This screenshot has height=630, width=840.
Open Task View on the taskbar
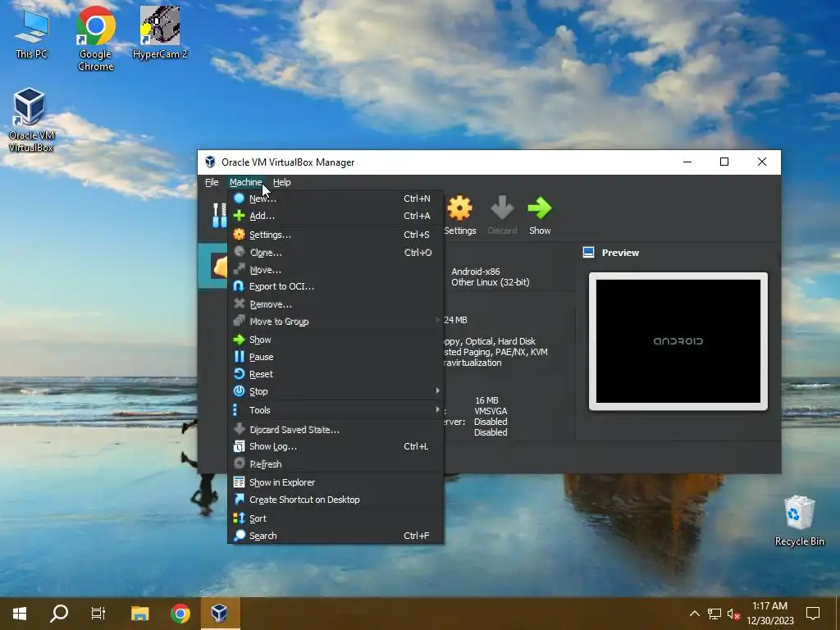(98, 614)
